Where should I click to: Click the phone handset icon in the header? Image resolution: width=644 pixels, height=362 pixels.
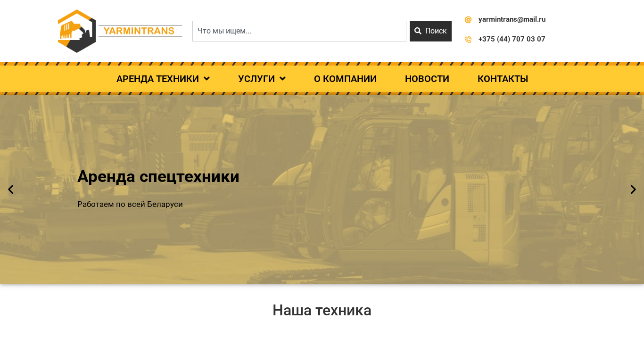pyautogui.click(x=468, y=40)
